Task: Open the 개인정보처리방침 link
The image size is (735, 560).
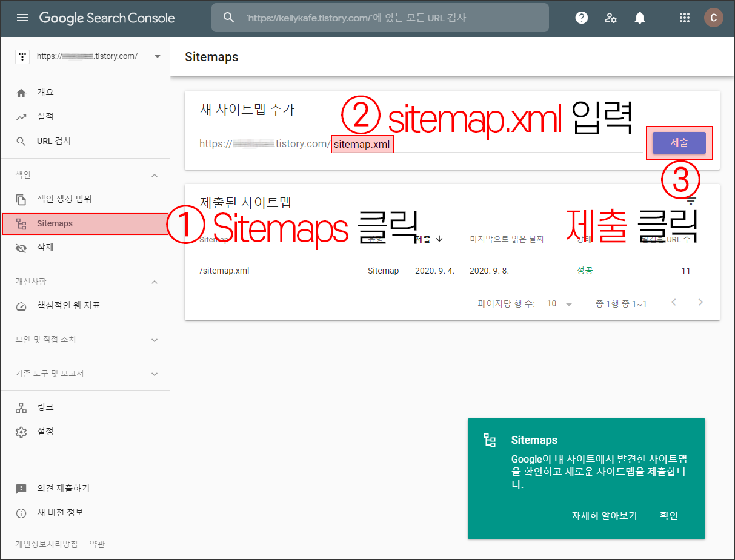Action: [x=47, y=544]
